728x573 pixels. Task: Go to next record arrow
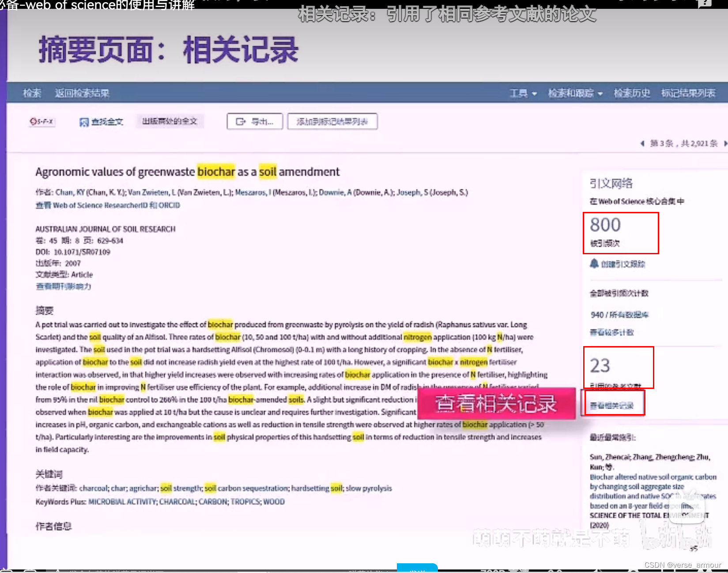(x=725, y=143)
